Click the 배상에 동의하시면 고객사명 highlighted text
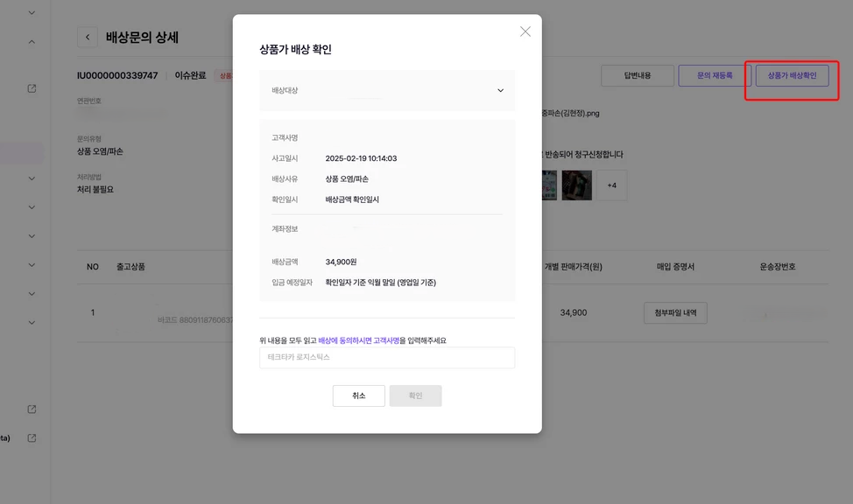The width and height of the screenshot is (853, 504). tap(358, 340)
